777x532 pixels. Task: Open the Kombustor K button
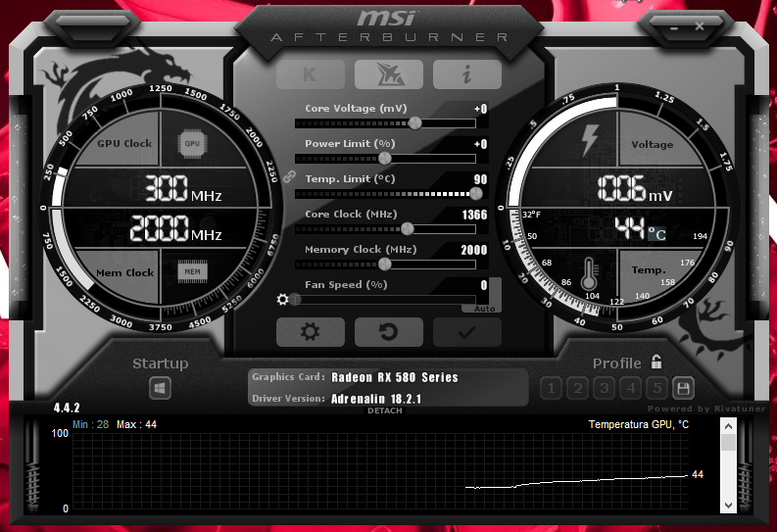[311, 74]
